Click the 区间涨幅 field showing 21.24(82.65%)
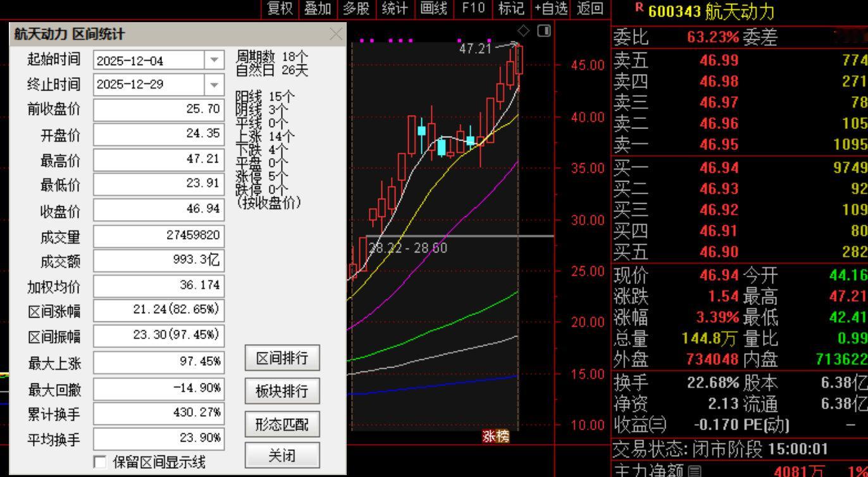The image size is (868, 477). [x=159, y=310]
